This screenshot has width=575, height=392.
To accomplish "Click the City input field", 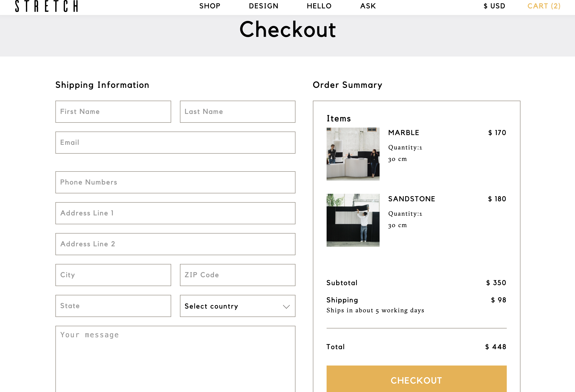I will click(113, 275).
